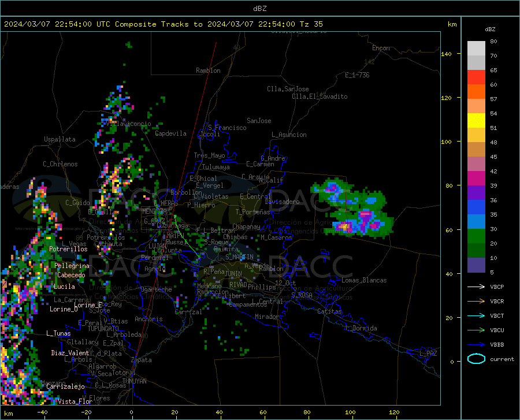Click the Cabecedo map label

point(71,275)
